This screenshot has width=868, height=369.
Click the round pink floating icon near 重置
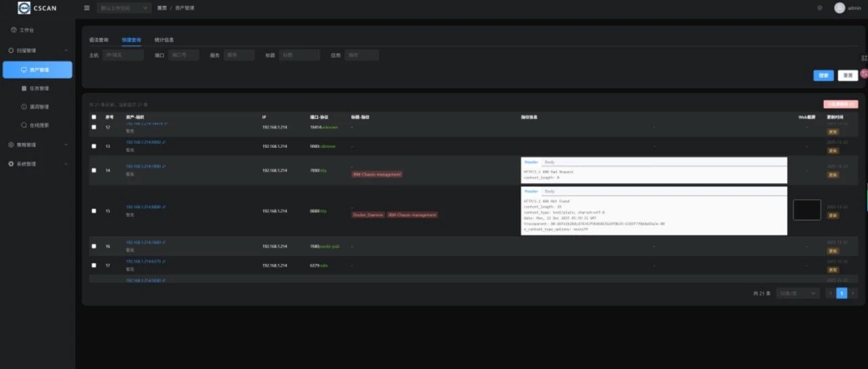864,73
